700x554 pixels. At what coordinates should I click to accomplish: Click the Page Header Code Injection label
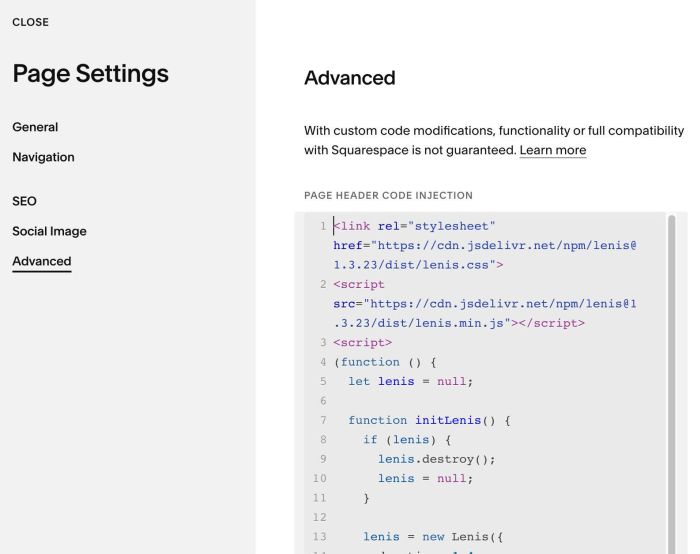click(388, 196)
